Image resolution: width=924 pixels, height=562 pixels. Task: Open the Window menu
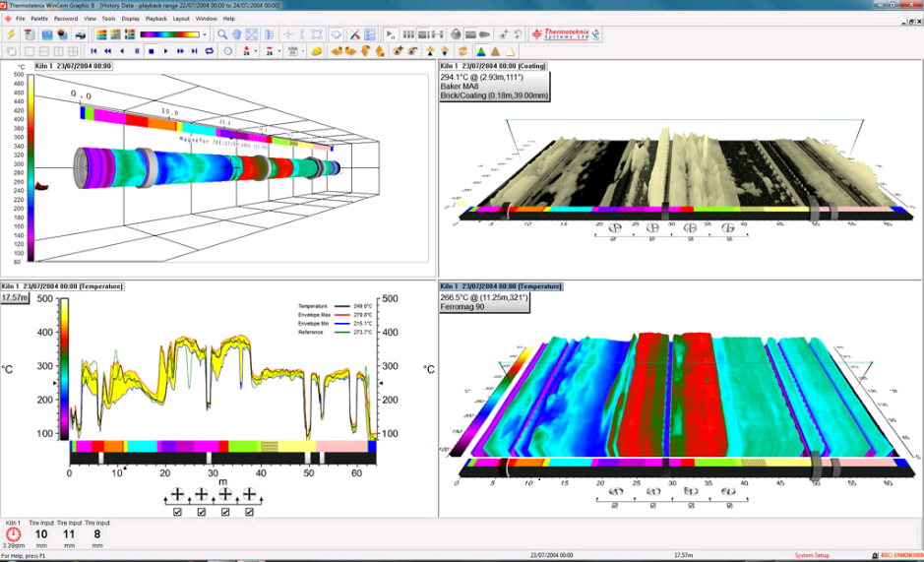[207, 19]
